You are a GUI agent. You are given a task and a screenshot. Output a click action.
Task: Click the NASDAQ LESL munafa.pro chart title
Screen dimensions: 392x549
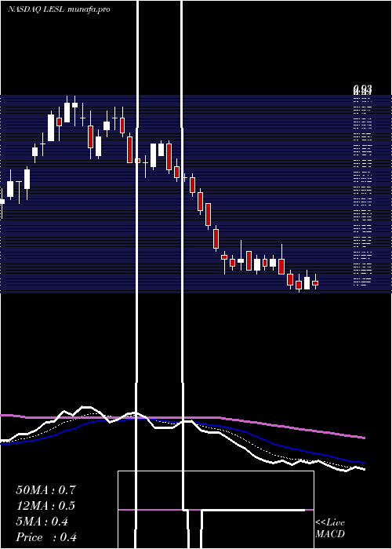pyautogui.click(x=59, y=9)
